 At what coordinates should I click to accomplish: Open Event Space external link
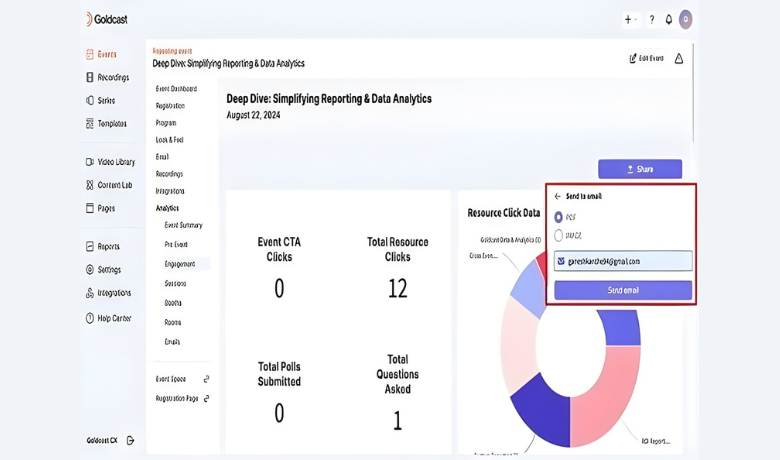click(x=206, y=379)
